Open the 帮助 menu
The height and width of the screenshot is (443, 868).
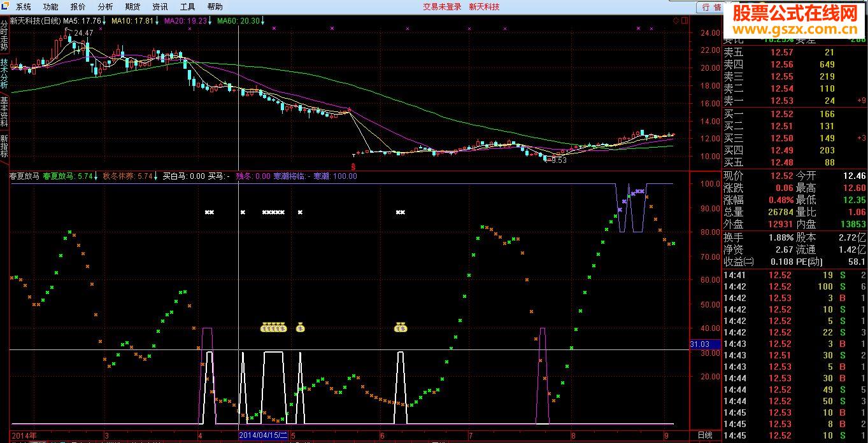pos(215,7)
